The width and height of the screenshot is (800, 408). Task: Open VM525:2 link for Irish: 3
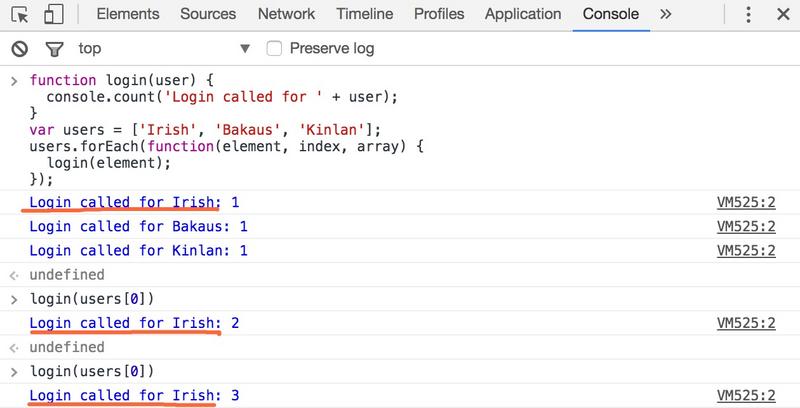point(746,395)
